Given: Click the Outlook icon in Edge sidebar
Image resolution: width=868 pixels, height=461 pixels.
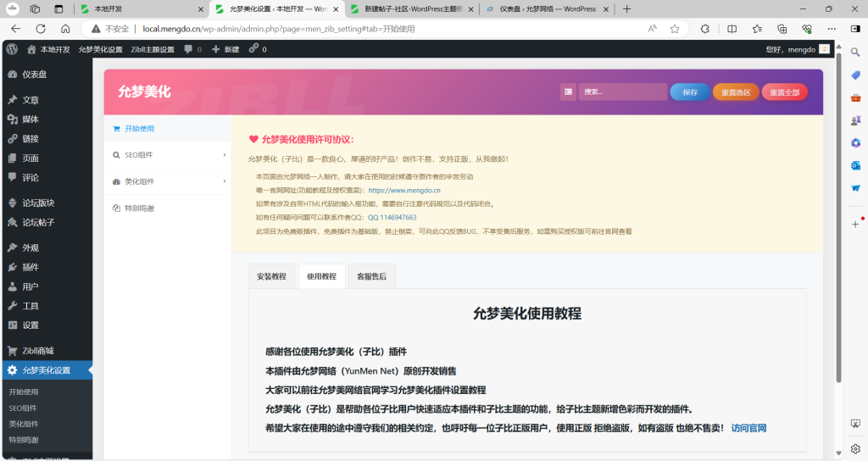Looking at the screenshot, I should (x=855, y=165).
